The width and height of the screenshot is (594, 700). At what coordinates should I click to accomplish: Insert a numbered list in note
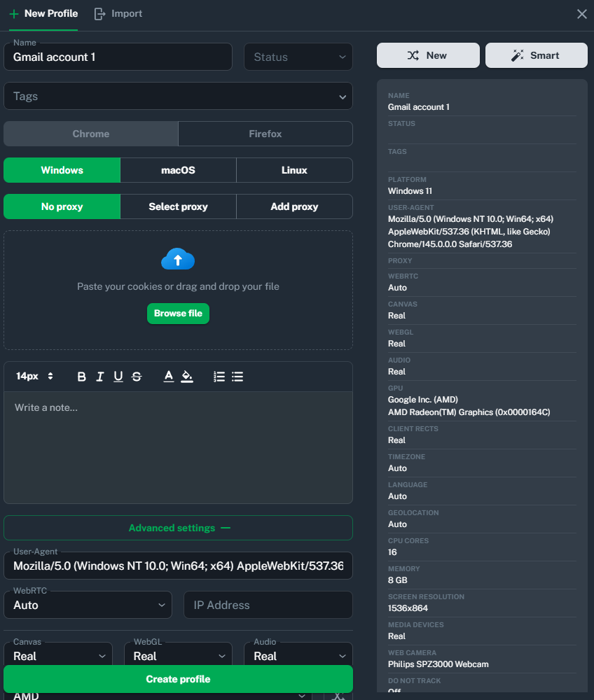[219, 377]
